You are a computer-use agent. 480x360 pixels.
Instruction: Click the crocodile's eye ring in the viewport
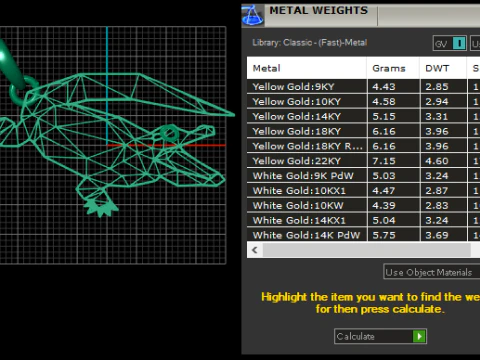click(x=169, y=134)
